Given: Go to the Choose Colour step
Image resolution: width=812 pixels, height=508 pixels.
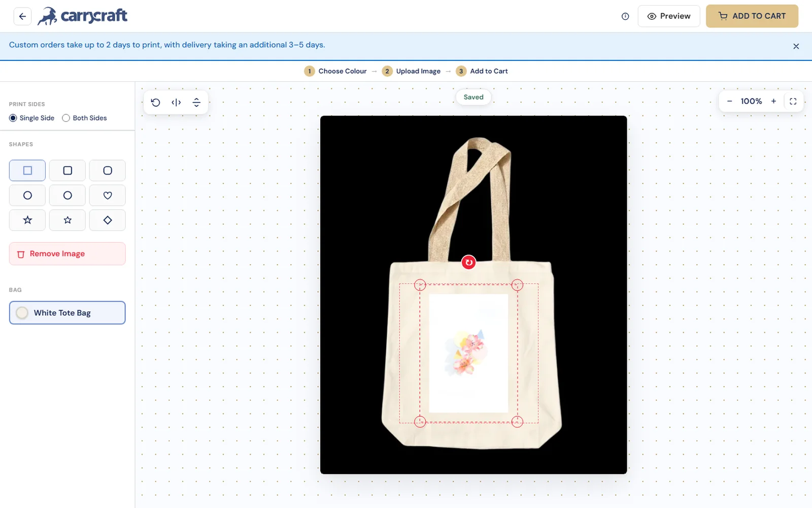Looking at the screenshot, I should 335,71.
